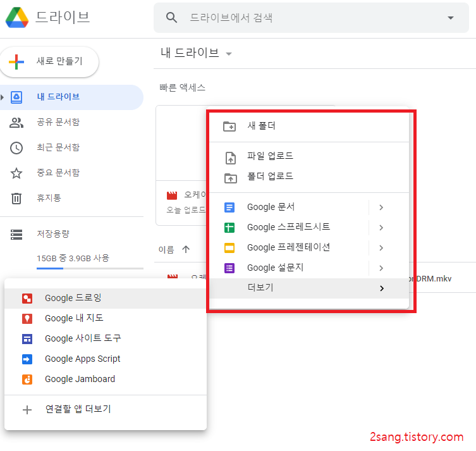Click the 공유 문서함 label
The width and height of the screenshot is (476, 451).
click(x=58, y=122)
